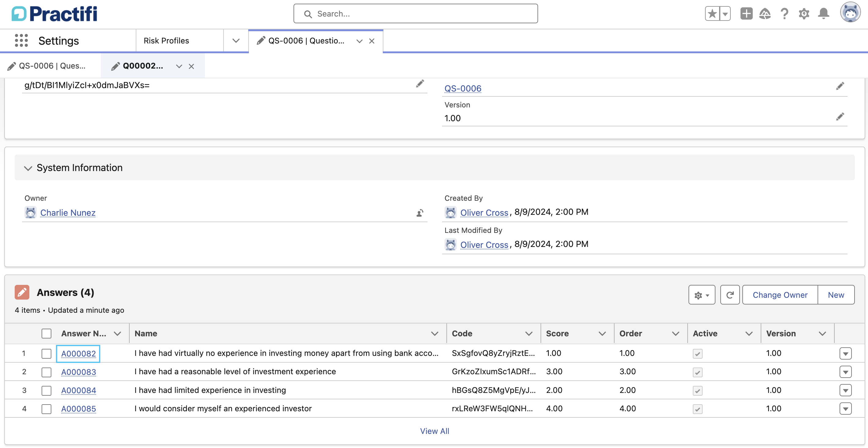The height and width of the screenshot is (448, 868).
Task: Open Last Modified By Oliver Cross link
Action: click(x=484, y=245)
